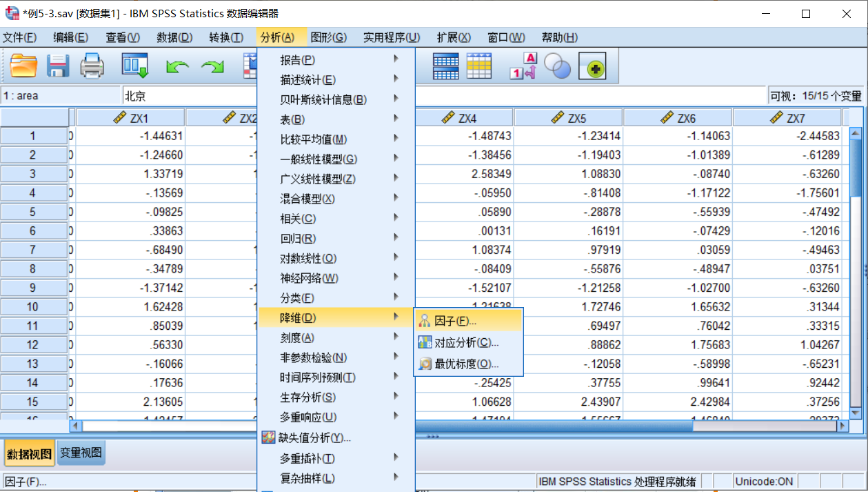Open the 数据(D) menu
This screenshot has width=868, height=492.
174,37
